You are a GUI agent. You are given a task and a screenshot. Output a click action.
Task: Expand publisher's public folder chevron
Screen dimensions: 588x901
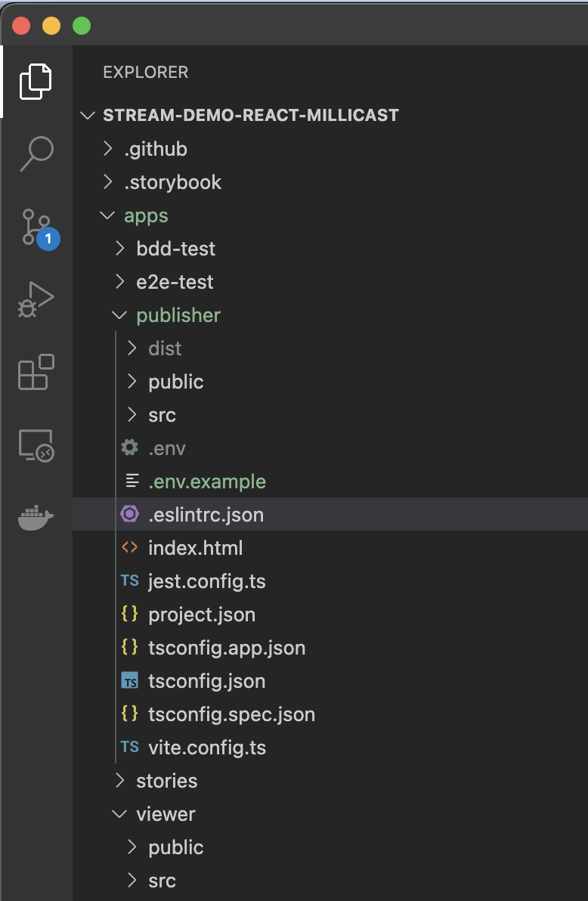132,382
